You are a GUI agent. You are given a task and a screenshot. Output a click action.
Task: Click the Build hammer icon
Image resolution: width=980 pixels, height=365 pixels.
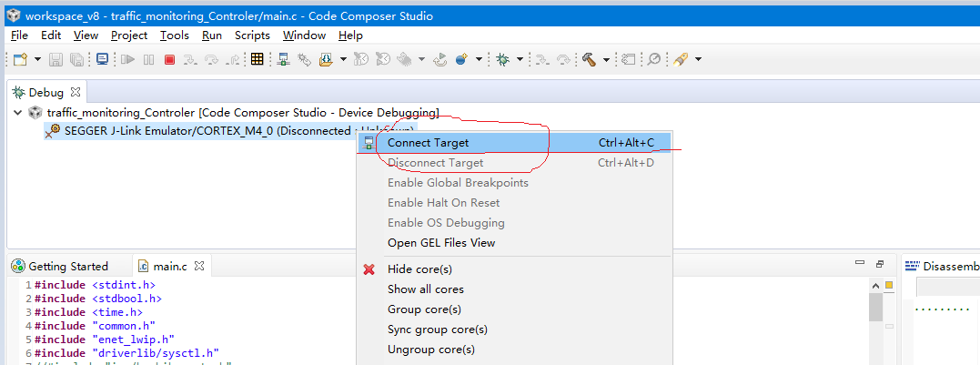tap(589, 59)
